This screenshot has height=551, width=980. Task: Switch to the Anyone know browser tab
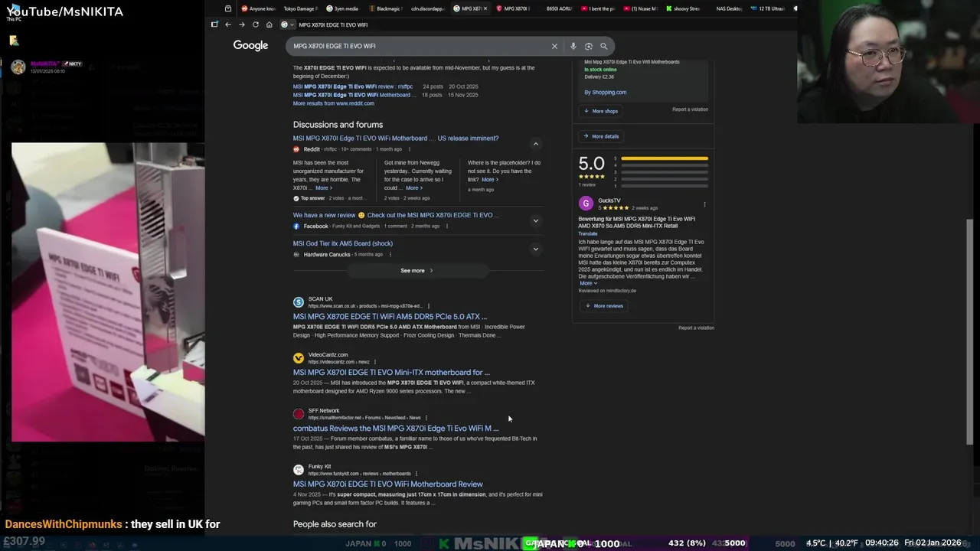[x=258, y=8]
